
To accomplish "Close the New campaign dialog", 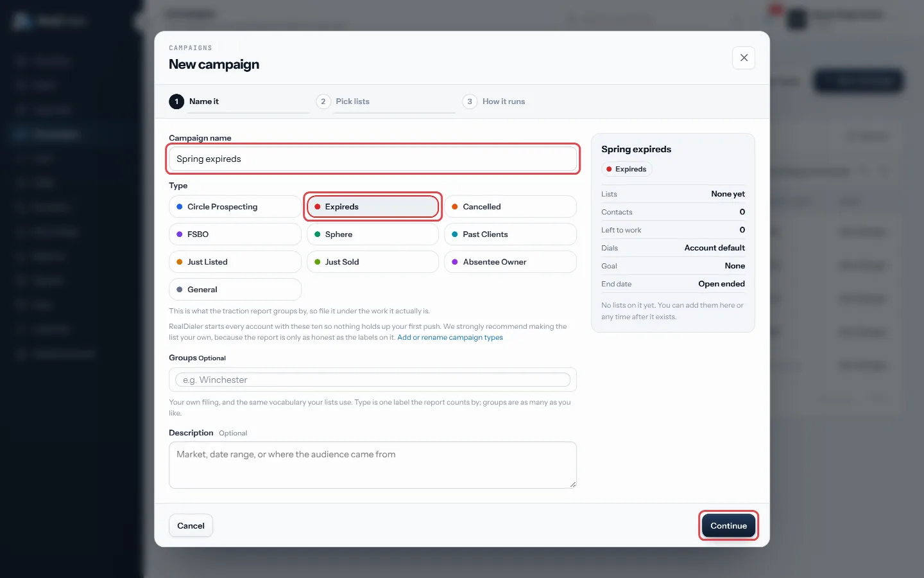I will 744,58.
